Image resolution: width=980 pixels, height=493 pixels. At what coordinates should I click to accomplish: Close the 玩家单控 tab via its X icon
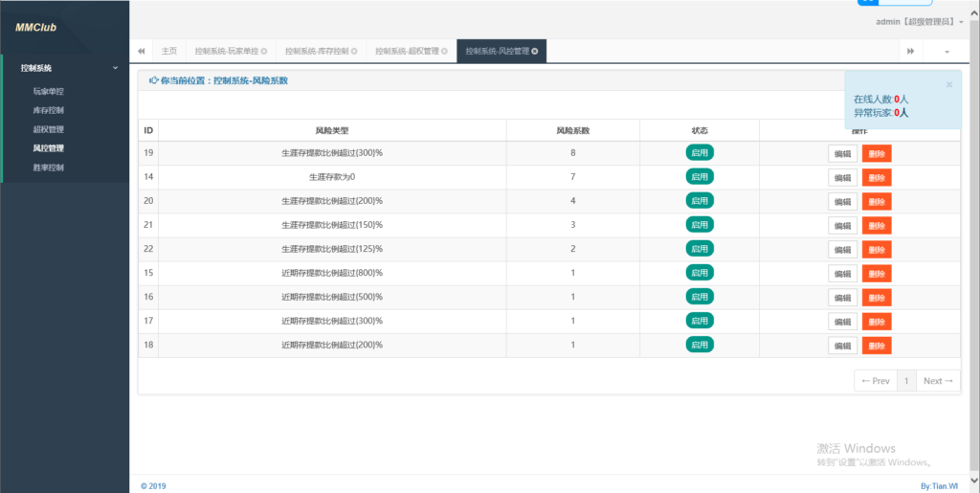tap(263, 51)
